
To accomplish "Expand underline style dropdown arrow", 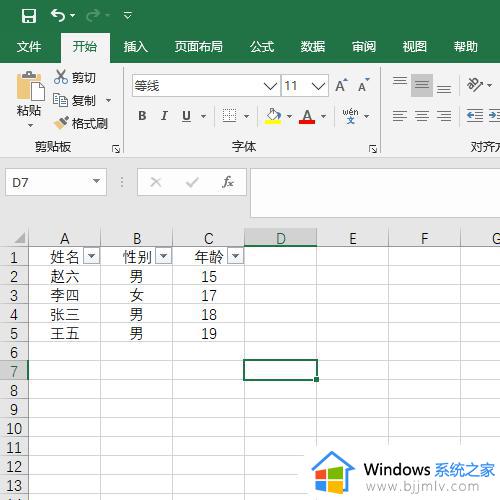I will (203, 116).
